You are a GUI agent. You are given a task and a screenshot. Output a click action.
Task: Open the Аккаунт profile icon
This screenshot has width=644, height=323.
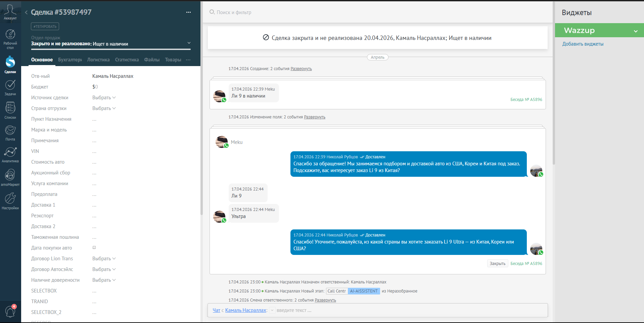pyautogui.click(x=10, y=12)
